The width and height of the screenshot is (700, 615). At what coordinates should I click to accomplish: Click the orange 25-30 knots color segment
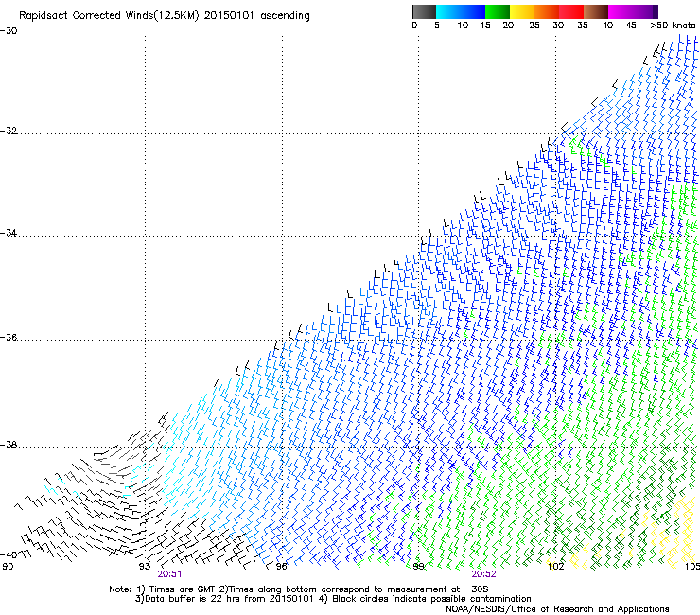547,11
